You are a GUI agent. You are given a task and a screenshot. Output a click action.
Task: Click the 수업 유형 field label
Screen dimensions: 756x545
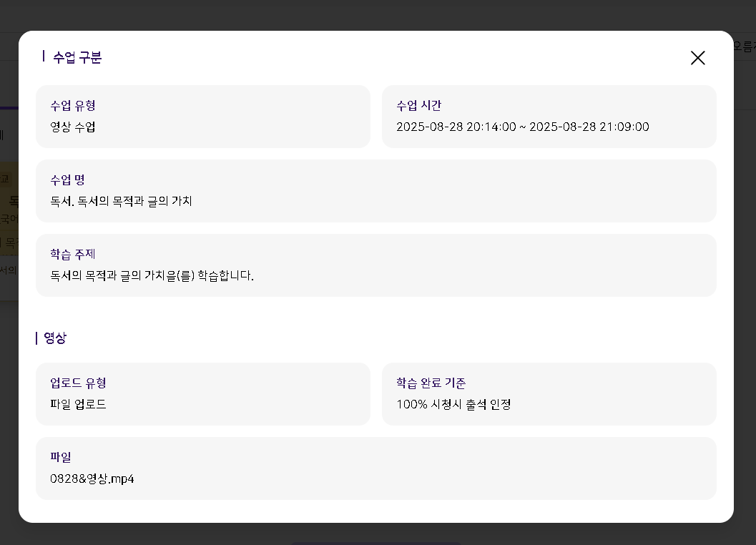point(73,106)
